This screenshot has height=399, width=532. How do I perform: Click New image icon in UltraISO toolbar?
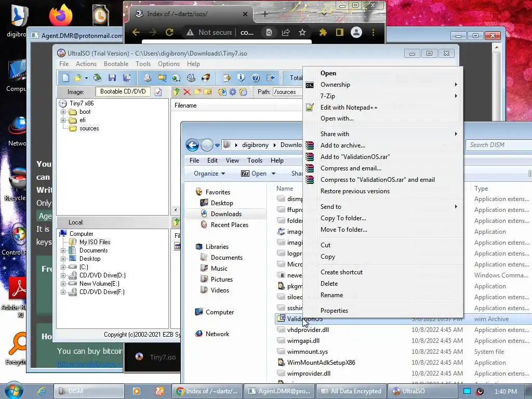coord(65,78)
